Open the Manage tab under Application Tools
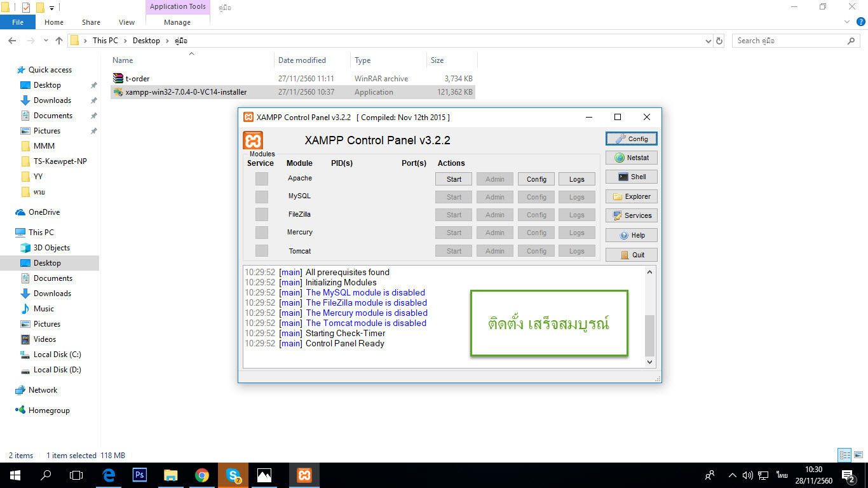This screenshot has height=488, width=868. (177, 22)
